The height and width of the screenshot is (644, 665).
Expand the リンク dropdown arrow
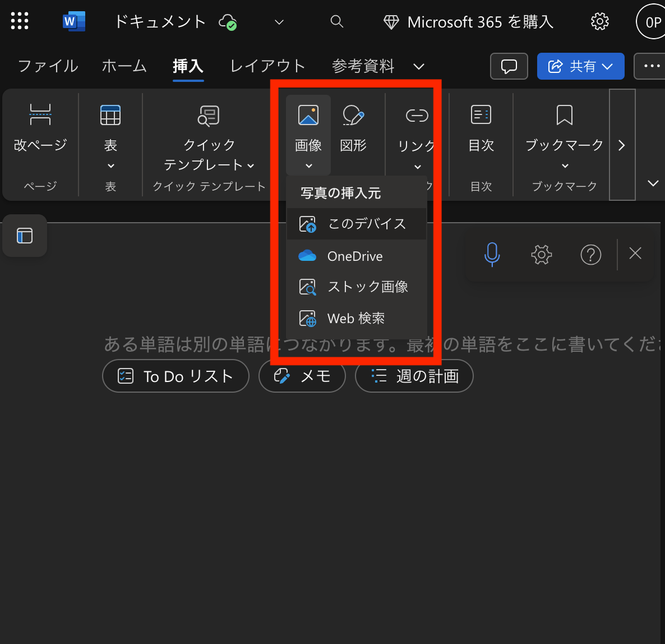point(417,167)
